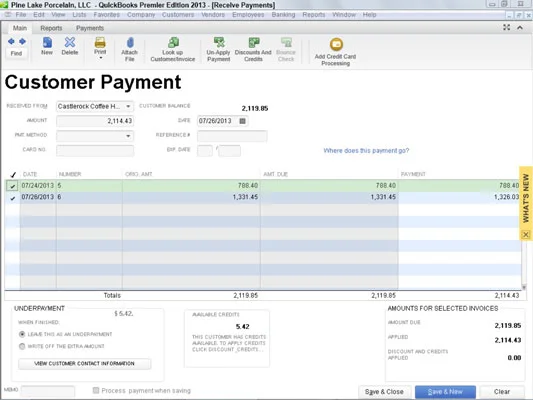Viewport: 533px width, 400px height.
Task: Open the Edit menu
Action: click(39, 15)
